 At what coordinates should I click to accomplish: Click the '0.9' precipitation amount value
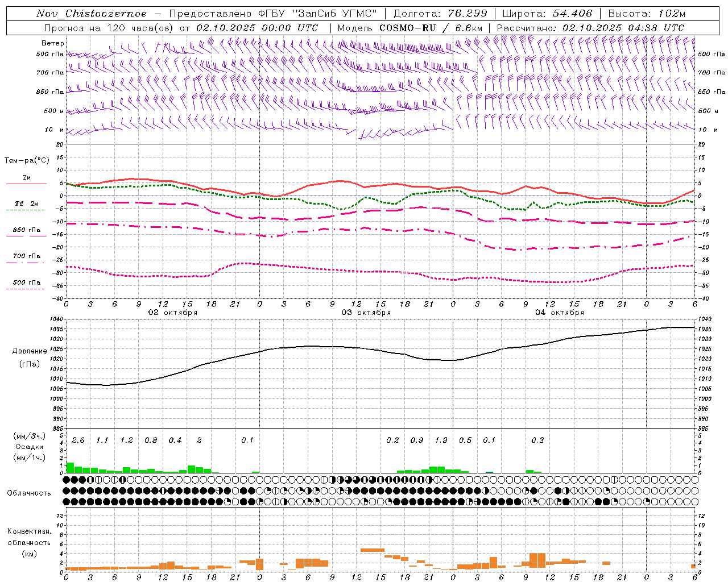416,440
